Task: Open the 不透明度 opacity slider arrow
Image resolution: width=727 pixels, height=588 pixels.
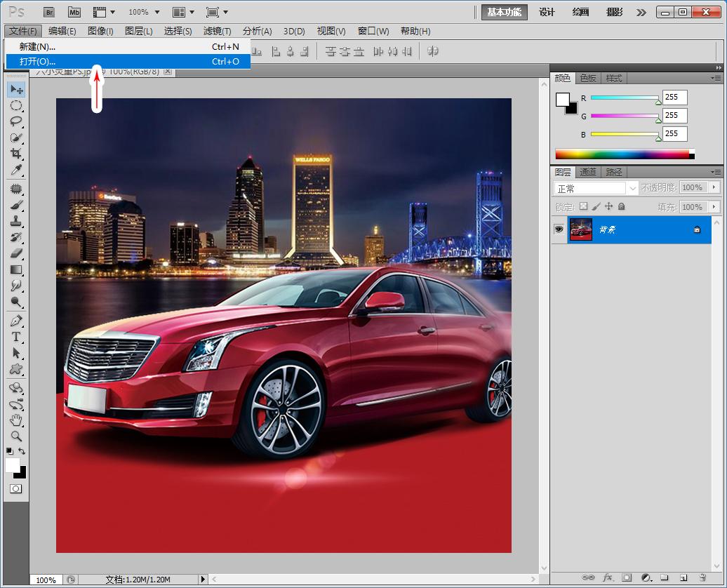Action: (x=714, y=187)
